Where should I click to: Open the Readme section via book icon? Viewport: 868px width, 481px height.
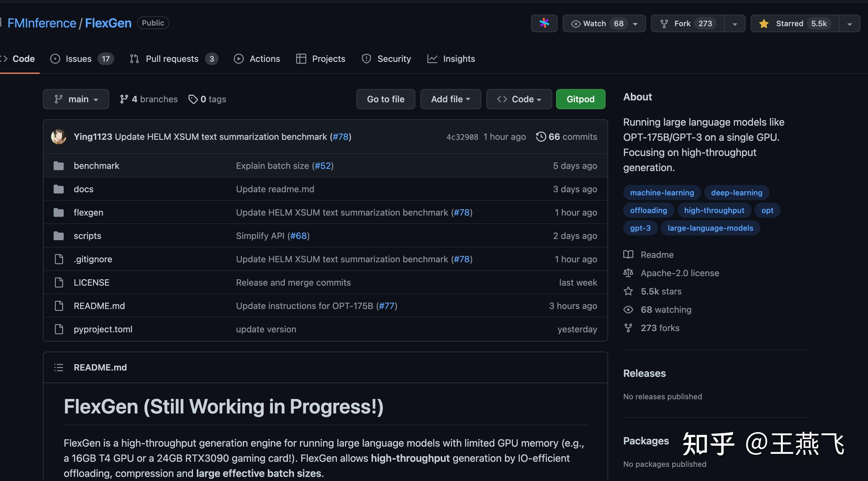[x=629, y=254]
